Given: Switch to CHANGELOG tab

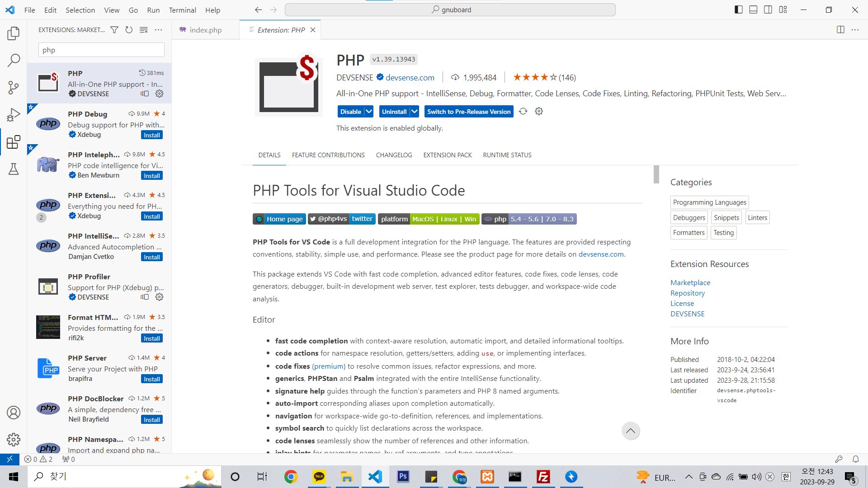Looking at the screenshot, I should click(394, 155).
